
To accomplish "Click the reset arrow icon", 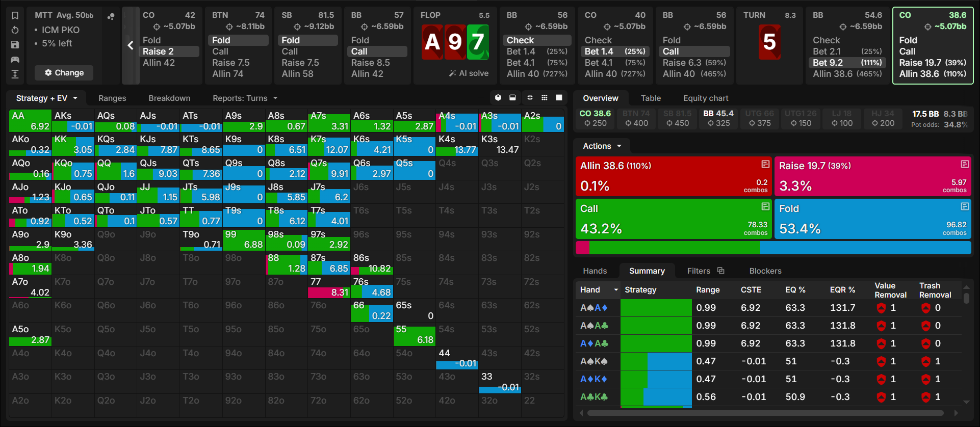I will point(15,30).
